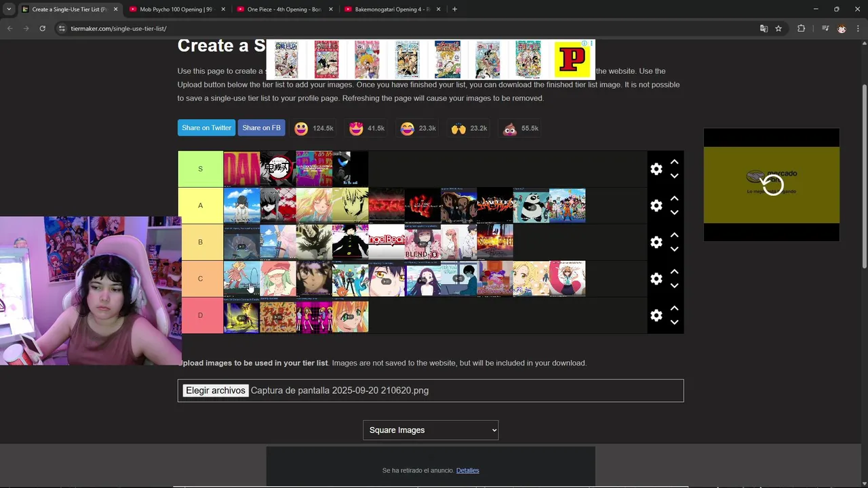Bookmark this page with star icon
Screen dimensions: 868x488
pos(778,28)
